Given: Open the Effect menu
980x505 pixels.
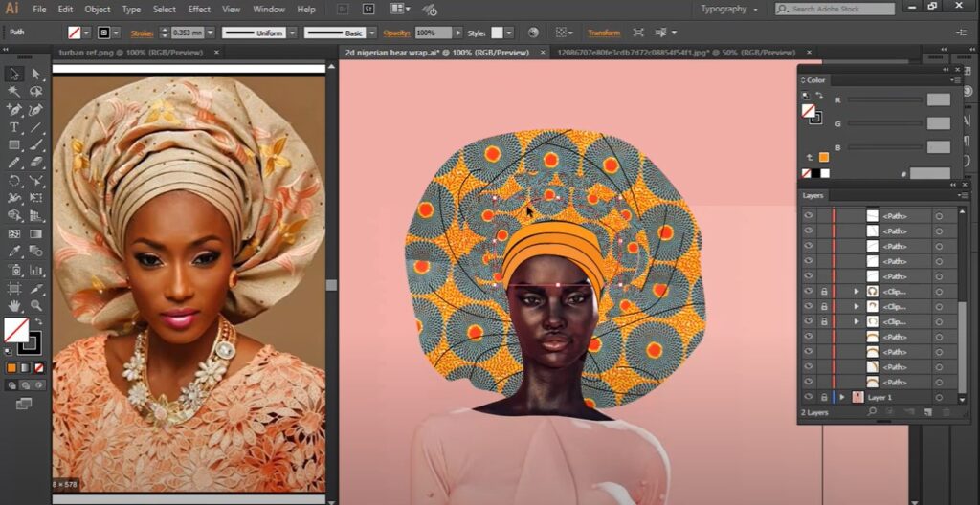Looking at the screenshot, I should pos(199,10).
